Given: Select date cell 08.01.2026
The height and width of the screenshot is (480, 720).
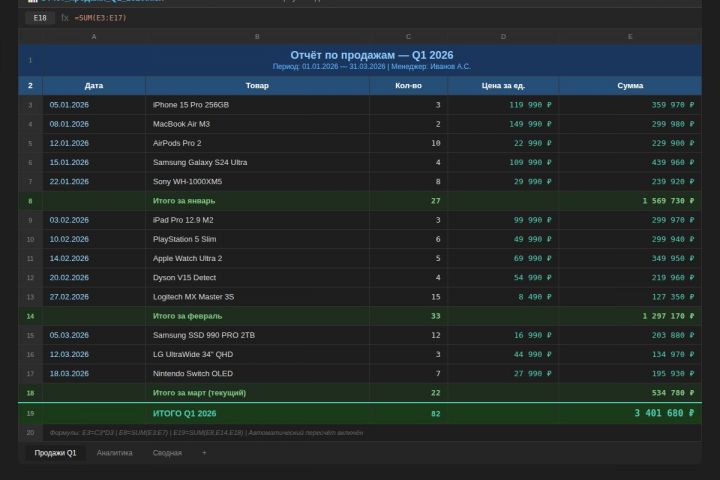Looking at the screenshot, I should pyautogui.click(x=94, y=124).
